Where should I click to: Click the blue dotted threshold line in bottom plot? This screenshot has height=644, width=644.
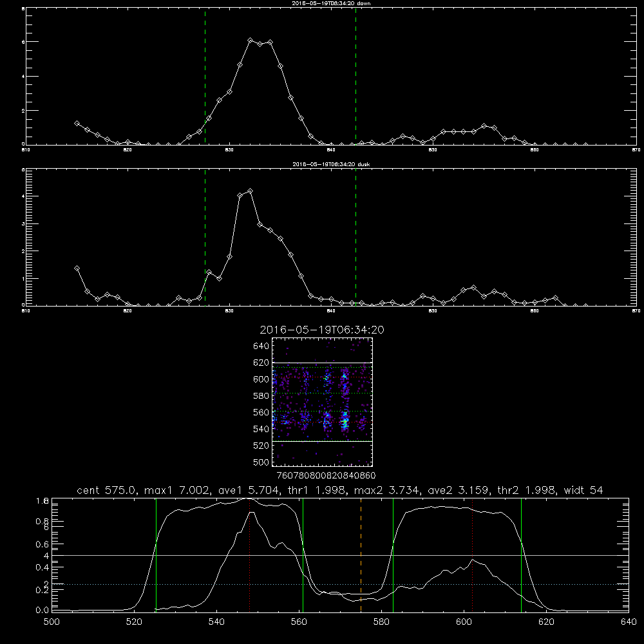(340, 584)
